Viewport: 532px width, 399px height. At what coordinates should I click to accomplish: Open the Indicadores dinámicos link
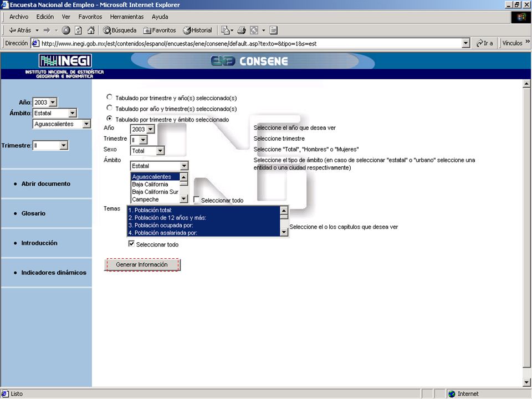[x=54, y=273]
